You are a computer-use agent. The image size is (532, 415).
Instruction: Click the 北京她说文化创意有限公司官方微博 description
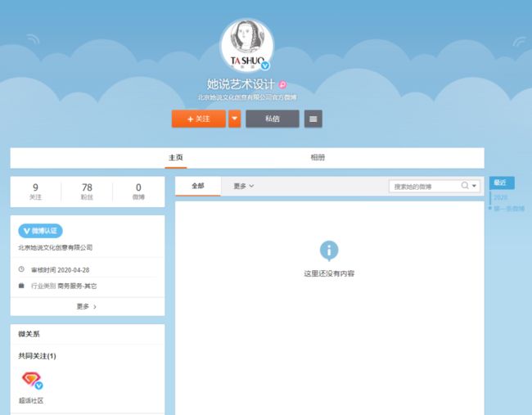[247, 97]
